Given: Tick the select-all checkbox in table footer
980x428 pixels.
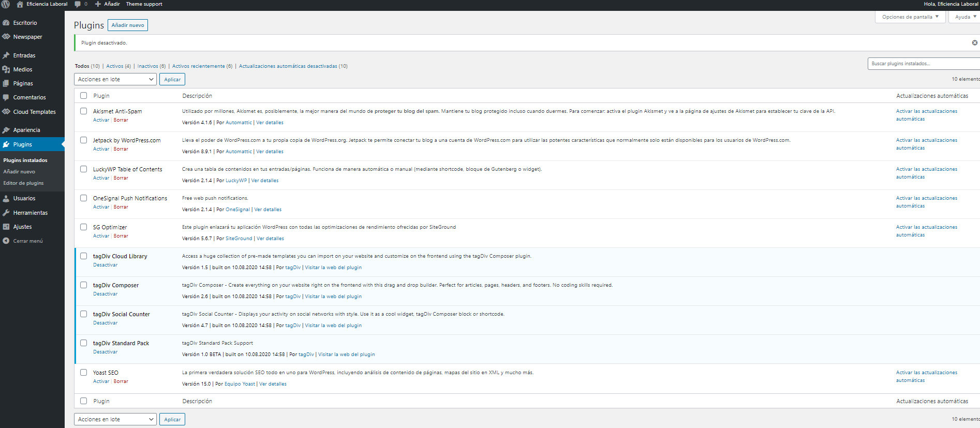Looking at the screenshot, I should click(x=83, y=401).
